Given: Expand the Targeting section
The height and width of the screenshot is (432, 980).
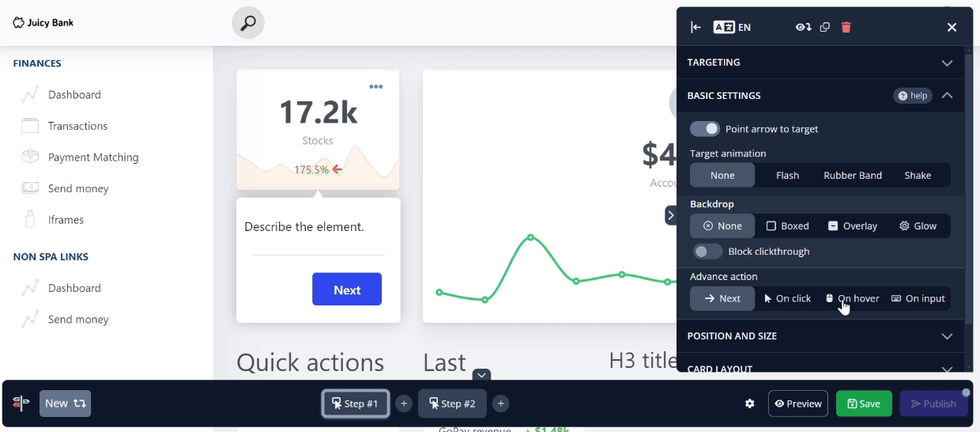Looking at the screenshot, I should (x=820, y=63).
